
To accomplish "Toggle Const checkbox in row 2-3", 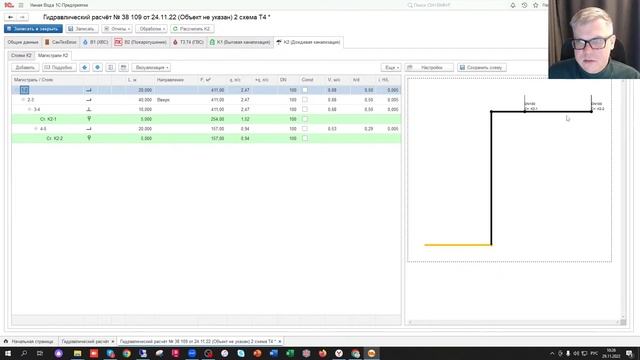I will (x=305, y=100).
